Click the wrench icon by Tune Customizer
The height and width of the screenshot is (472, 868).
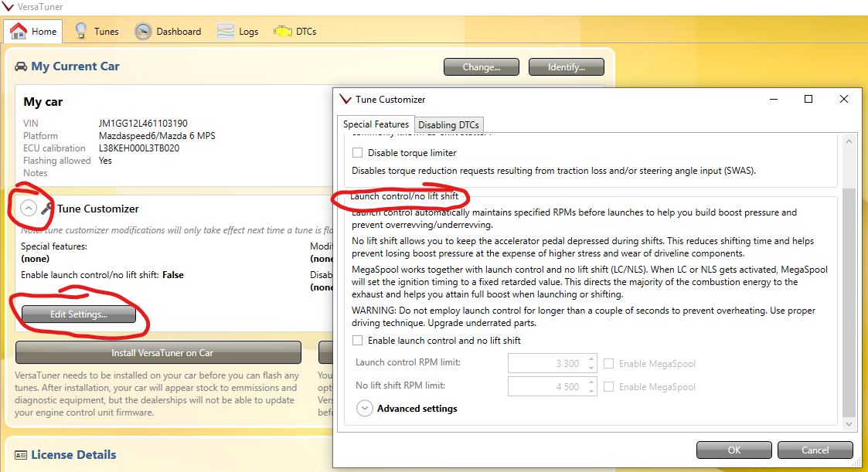tap(47, 208)
